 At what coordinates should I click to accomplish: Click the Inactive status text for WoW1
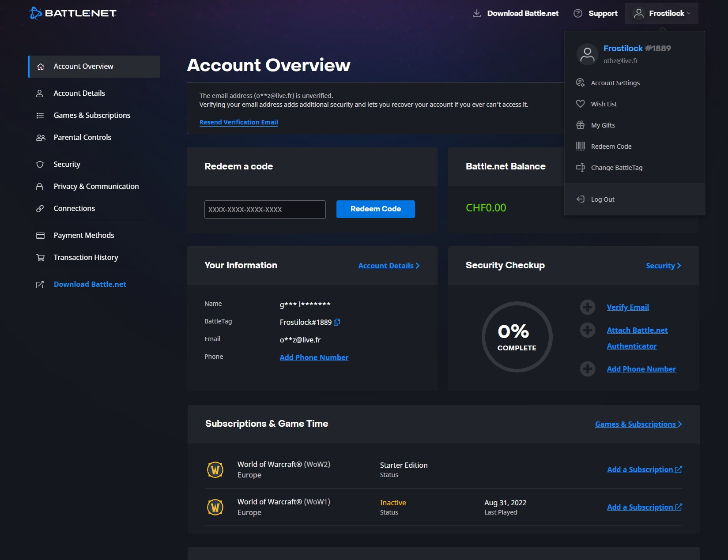(393, 503)
